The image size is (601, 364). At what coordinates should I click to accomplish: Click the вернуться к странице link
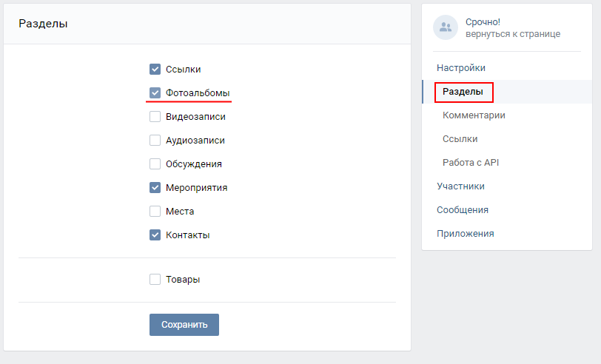512,34
